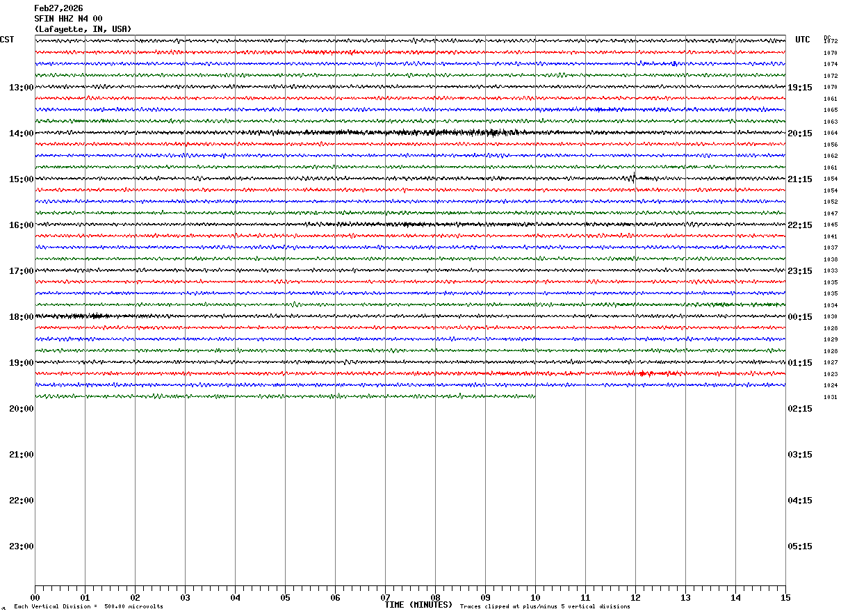Click the date label Feb27,2026
Viewport: 841px width, 616px height.
tap(58, 8)
